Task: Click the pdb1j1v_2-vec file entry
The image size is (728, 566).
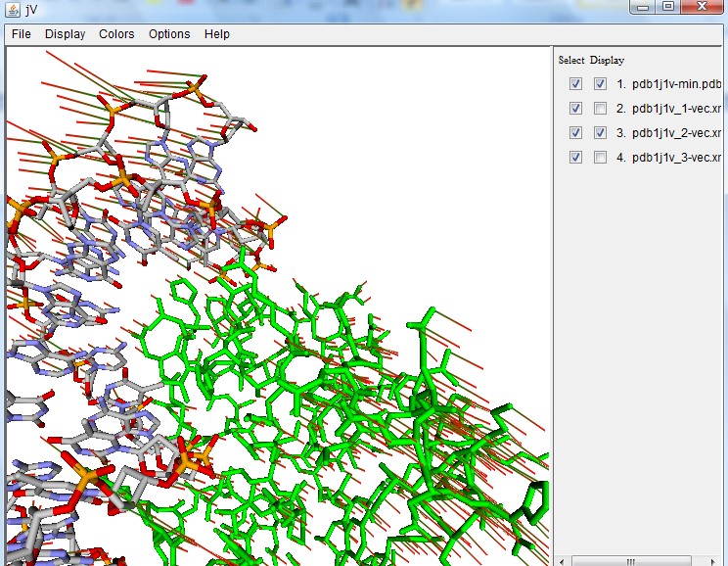Action: coord(676,133)
